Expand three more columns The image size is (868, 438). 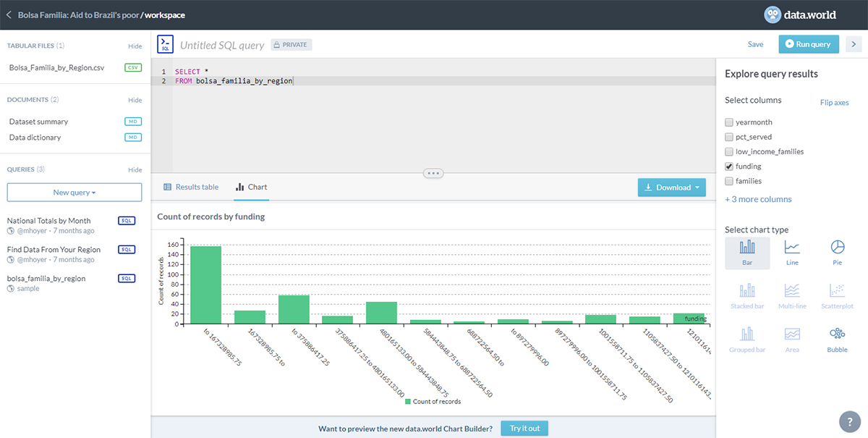(x=757, y=198)
